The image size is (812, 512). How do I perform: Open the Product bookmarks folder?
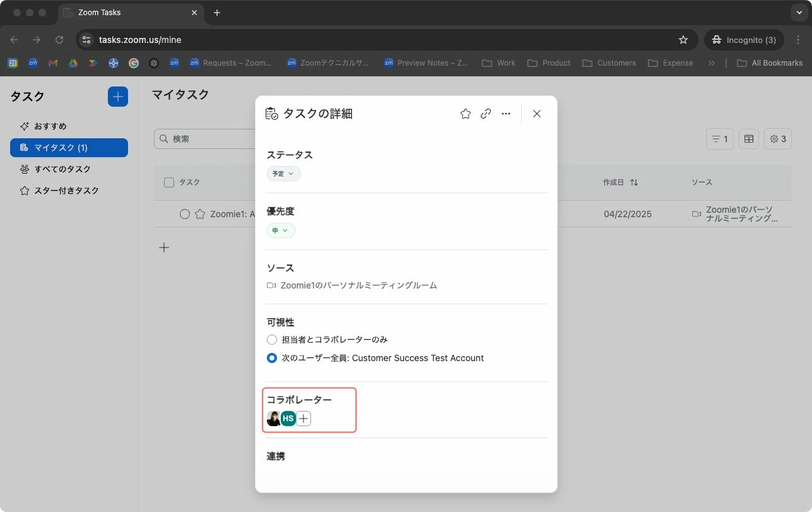tap(549, 63)
